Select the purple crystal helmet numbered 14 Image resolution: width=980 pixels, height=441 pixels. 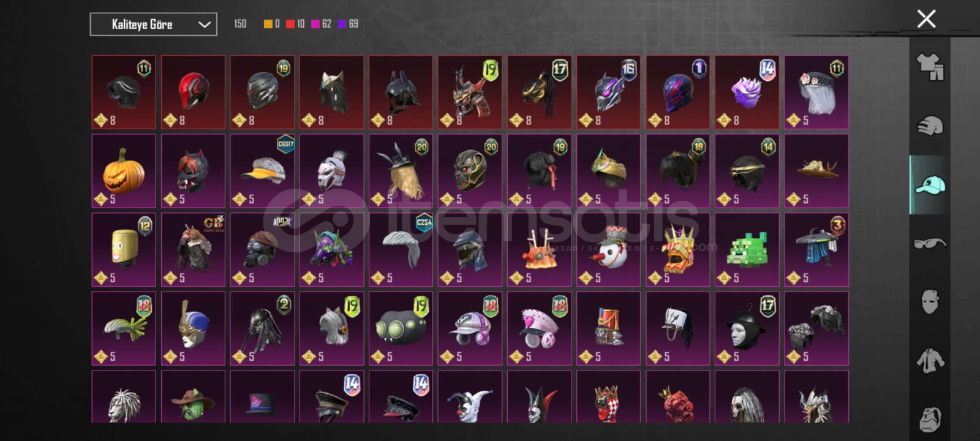(747, 92)
